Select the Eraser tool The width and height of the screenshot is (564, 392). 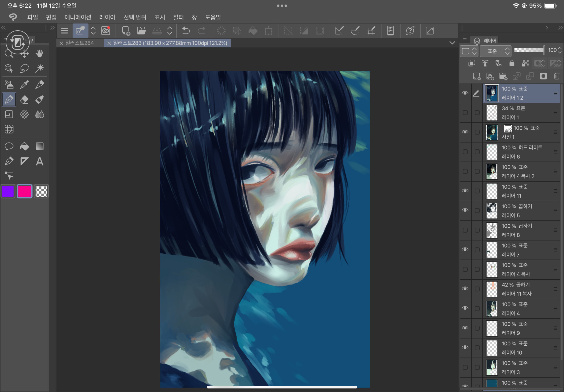pos(24,100)
